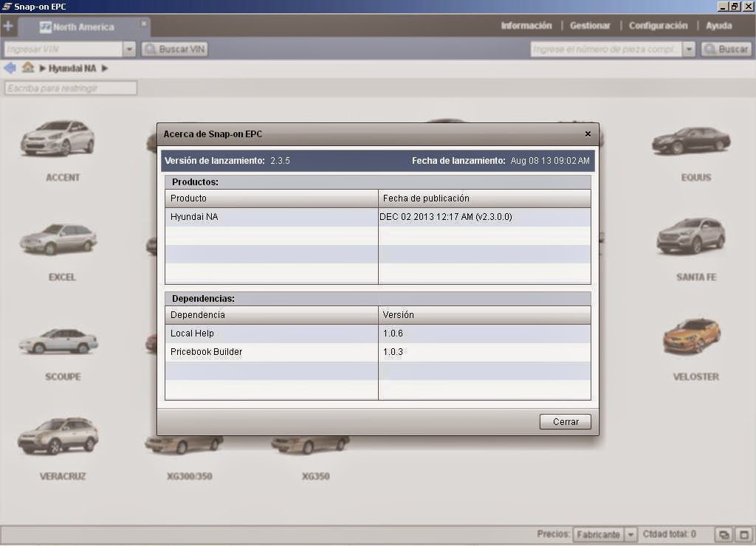Screen dimensions: 756x546
Task: Select the VELOSTER car thumbnail
Action: [x=692, y=336]
